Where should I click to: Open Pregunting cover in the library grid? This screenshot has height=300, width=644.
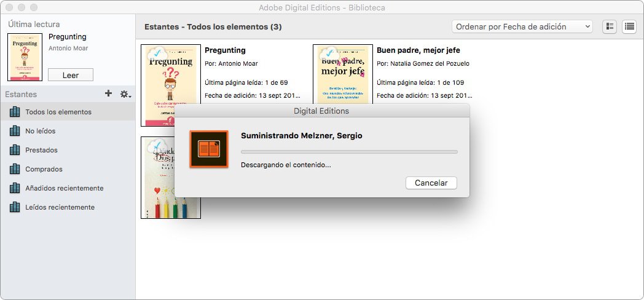click(170, 85)
